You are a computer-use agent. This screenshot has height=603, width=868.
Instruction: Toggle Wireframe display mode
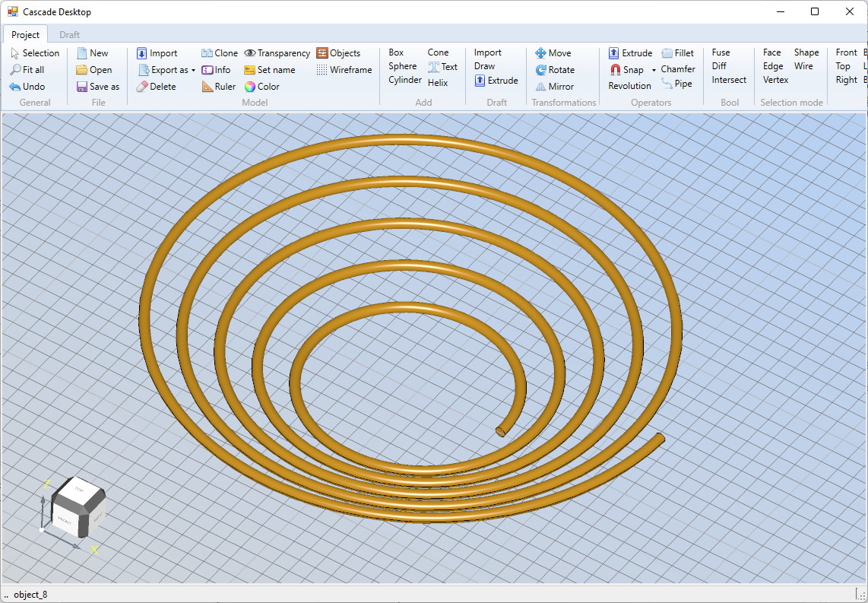tap(322, 70)
